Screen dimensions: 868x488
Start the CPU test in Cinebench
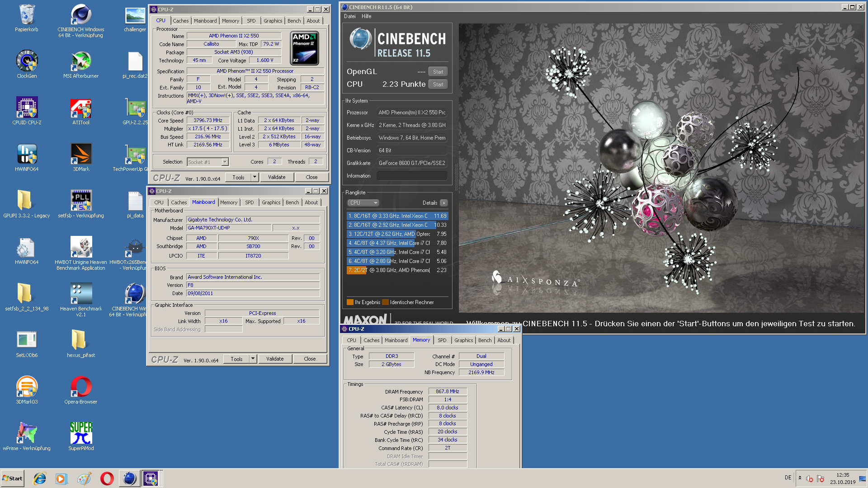pos(438,84)
